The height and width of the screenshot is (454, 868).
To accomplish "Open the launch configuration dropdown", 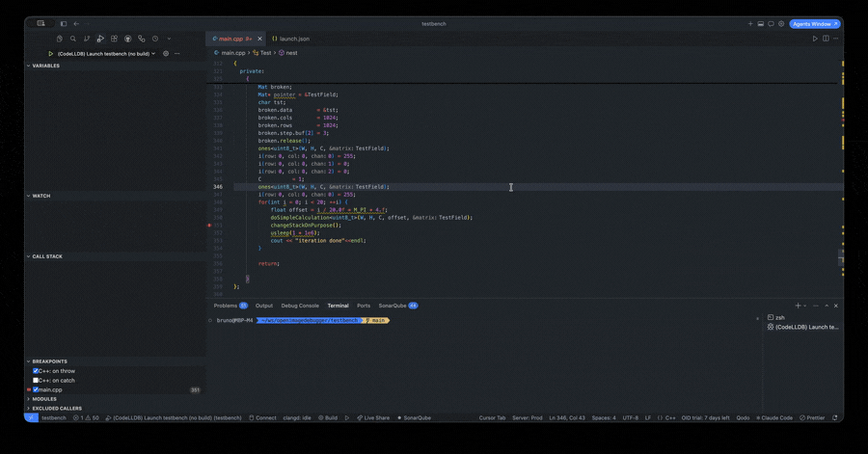I will point(106,54).
